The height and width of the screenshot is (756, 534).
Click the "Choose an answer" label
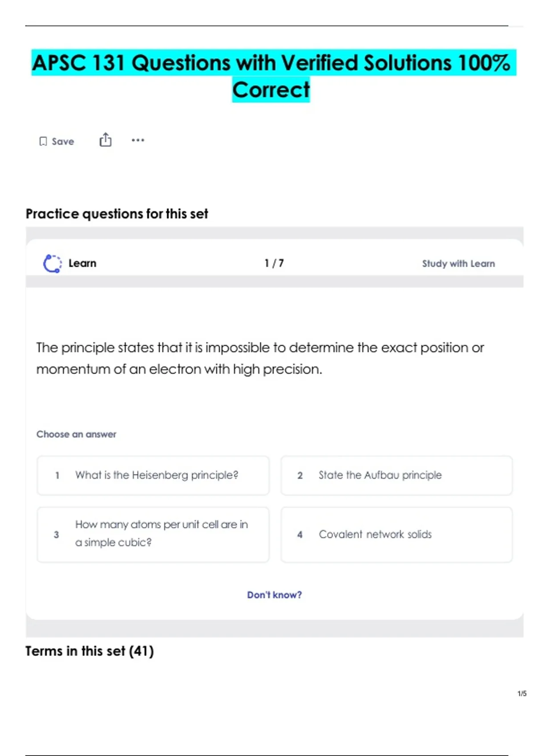click(x=76, y=434)
